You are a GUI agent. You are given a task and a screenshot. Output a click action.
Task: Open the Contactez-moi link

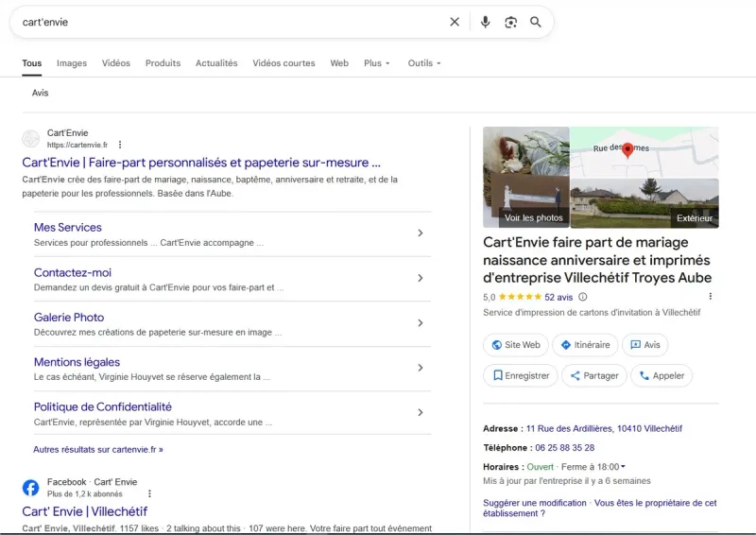click(73, 272)
